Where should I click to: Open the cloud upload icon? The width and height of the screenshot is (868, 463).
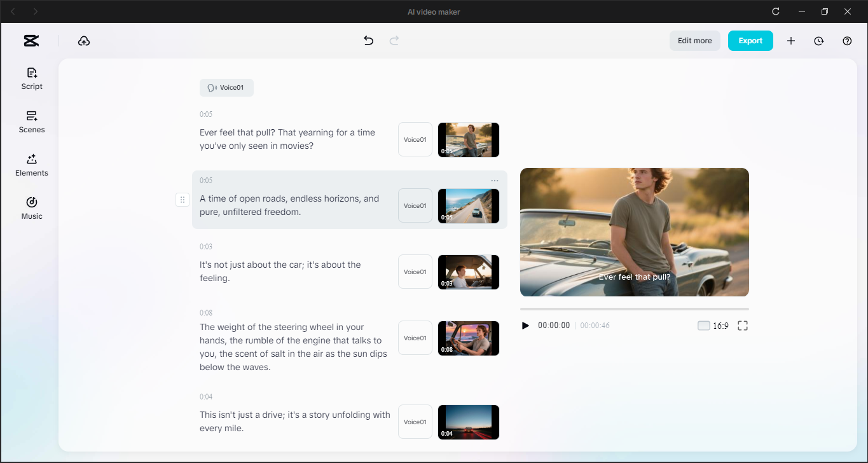84,40
